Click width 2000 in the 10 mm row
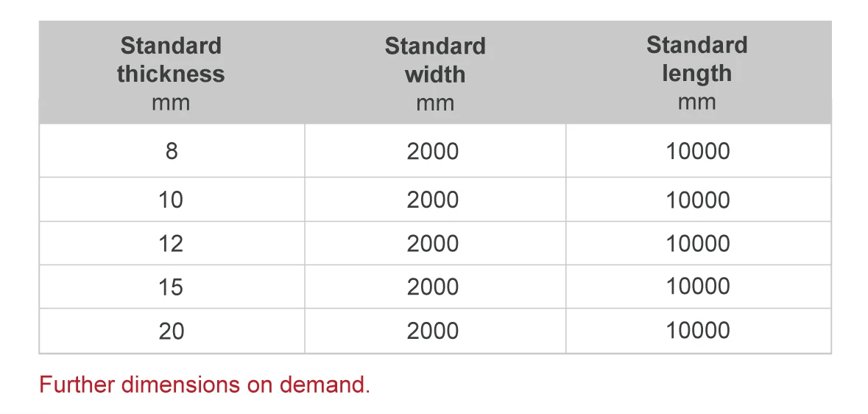 click(x=433, y=200)
